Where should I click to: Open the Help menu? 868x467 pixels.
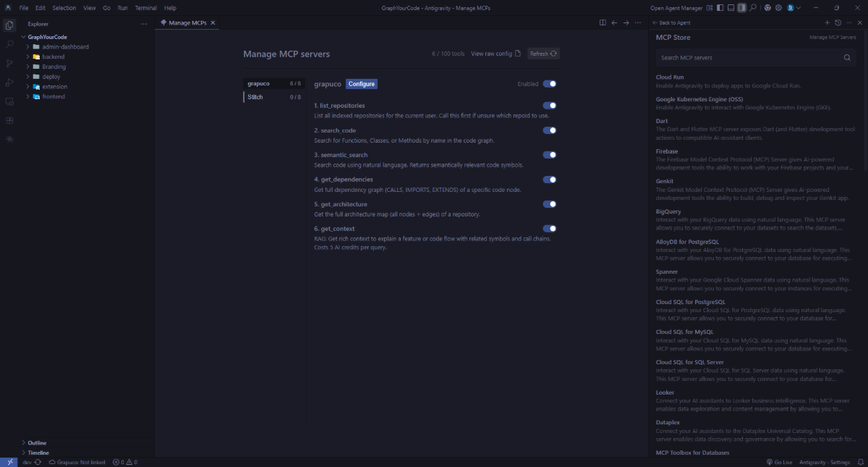click(170, 8)
